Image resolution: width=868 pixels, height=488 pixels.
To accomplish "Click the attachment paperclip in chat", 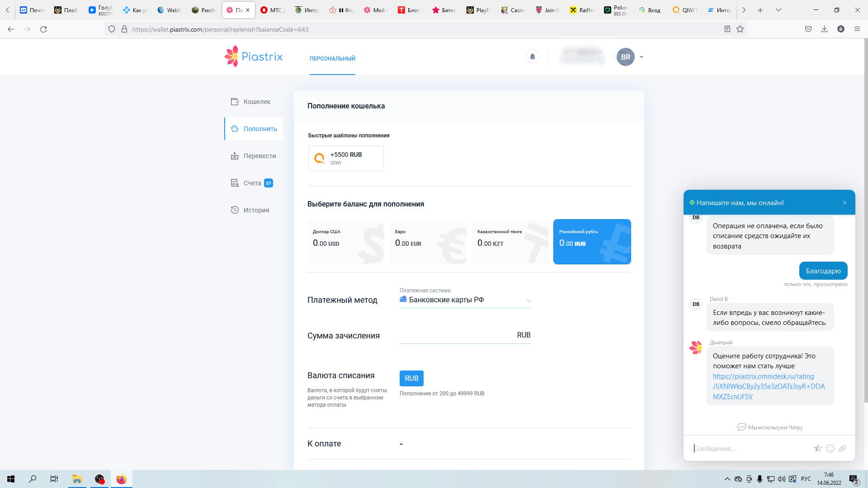I will [x=842, y=448].
